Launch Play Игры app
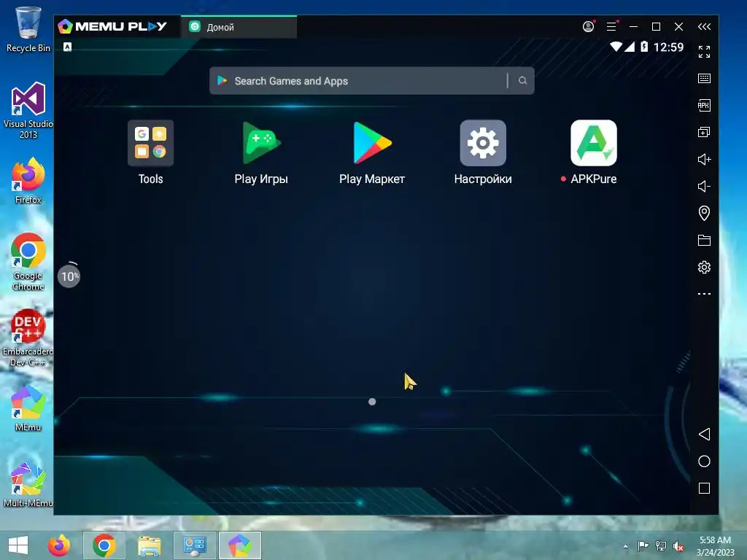 pyautogui.click(x=261, y=143)
